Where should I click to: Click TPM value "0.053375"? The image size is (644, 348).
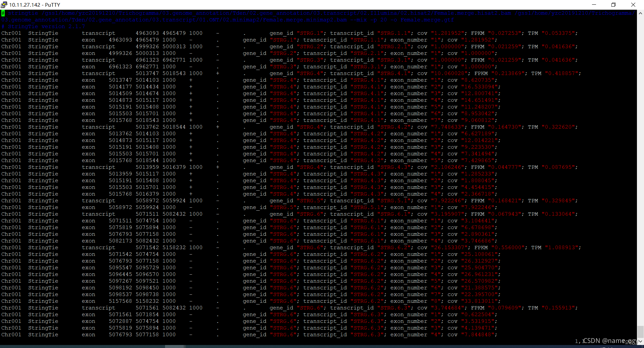[558, 33]
